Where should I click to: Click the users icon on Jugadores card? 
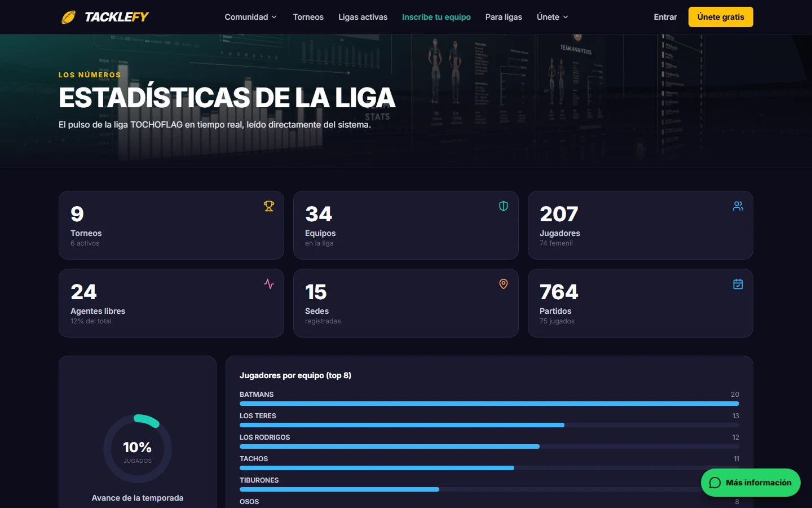(738, 206)
